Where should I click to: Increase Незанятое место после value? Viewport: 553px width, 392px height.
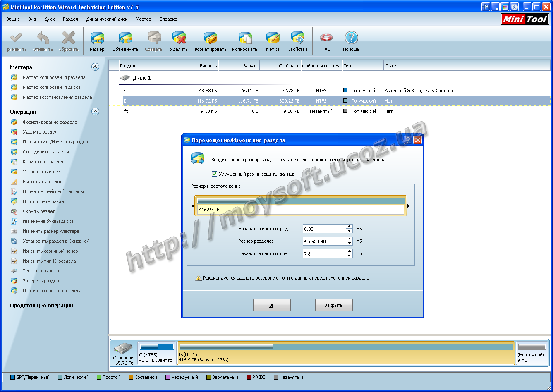click(x=349, y=251)
